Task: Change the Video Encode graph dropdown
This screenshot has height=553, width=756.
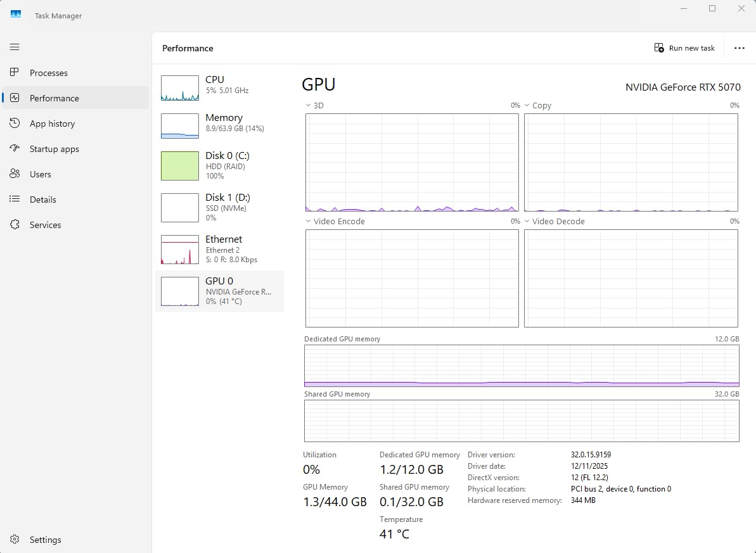Action: coord(309,222)
